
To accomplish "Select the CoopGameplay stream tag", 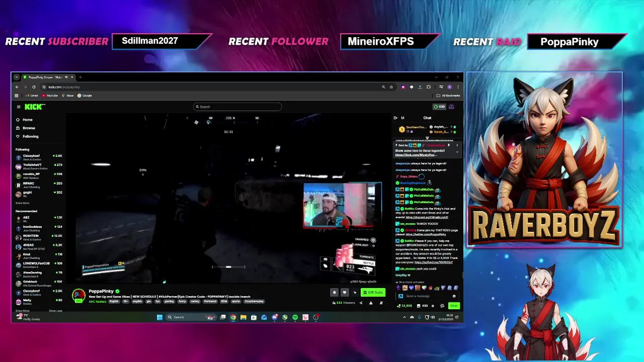I will pos(254,301).
